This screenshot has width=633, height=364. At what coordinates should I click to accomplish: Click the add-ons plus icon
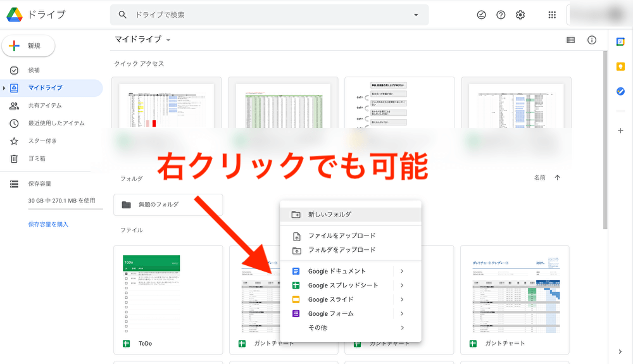tap(620, 131)
